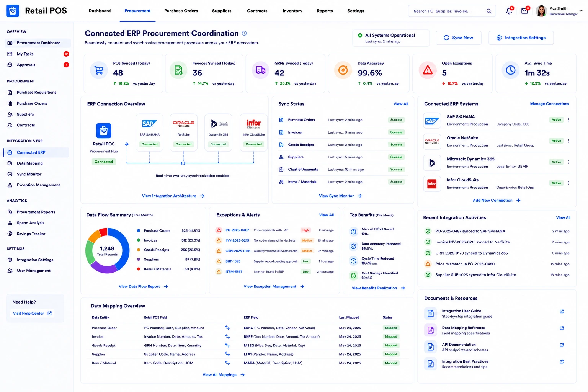Open options menu for Microsoft Dynamics 365

(x=568, y=162)
